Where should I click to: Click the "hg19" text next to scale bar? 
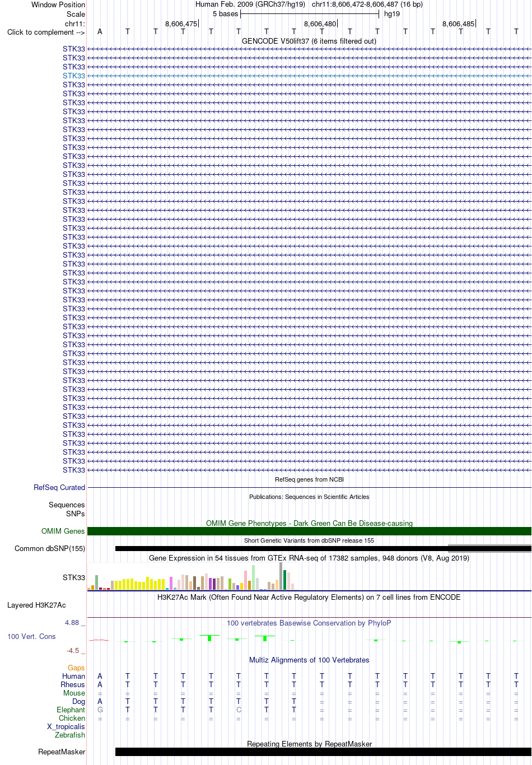click(x=392, y=13)
